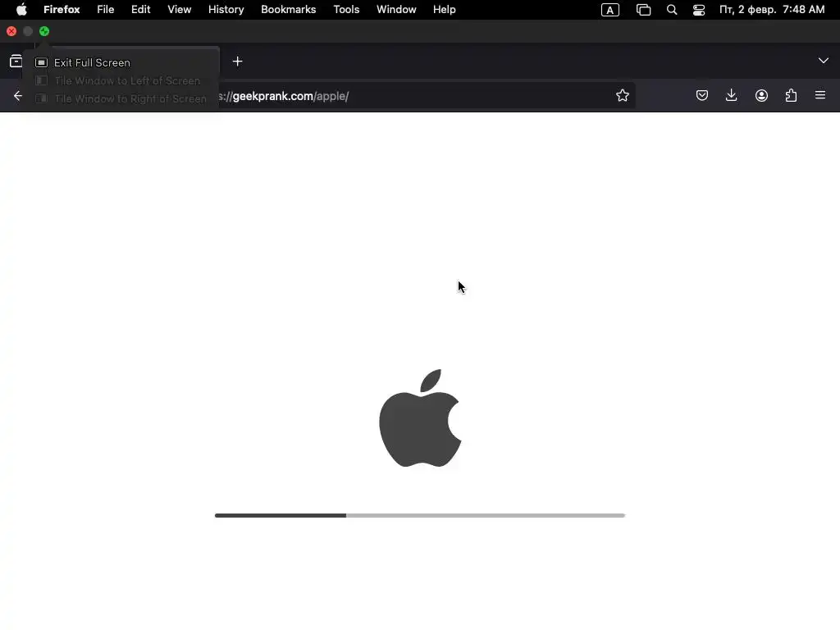
Task: Open Spotlight search magnifier icon
Action: point(672,10)
